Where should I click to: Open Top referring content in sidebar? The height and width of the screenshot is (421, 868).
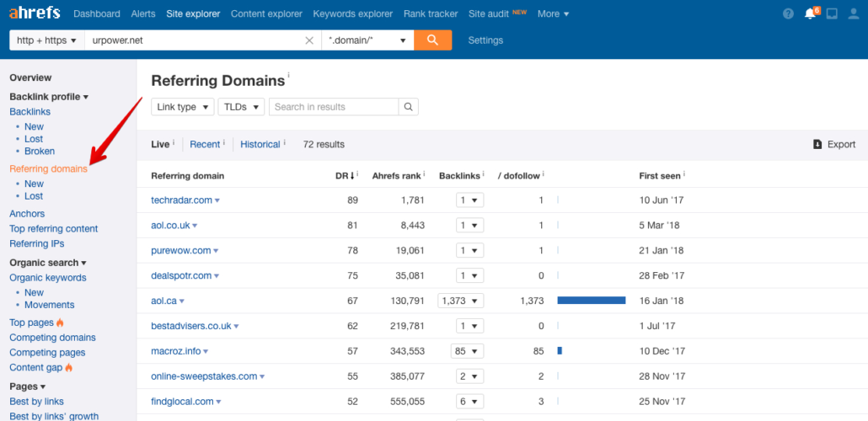click(54, 228)
